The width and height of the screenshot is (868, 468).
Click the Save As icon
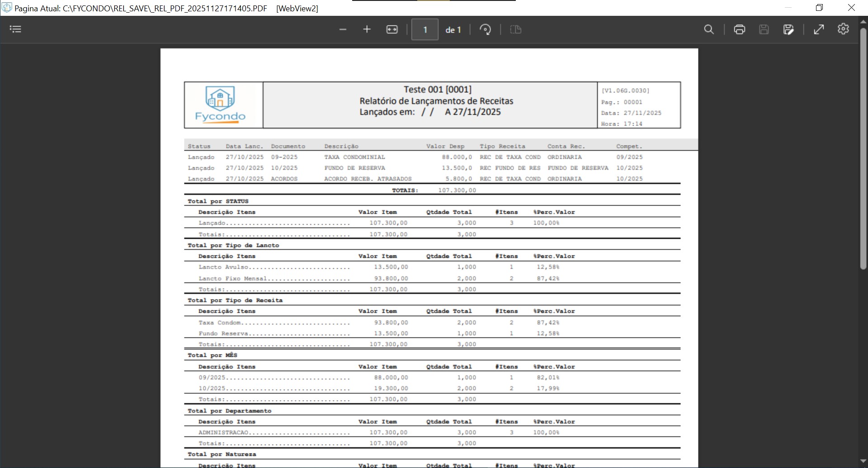pyautogui.click(x=788, y=30)
